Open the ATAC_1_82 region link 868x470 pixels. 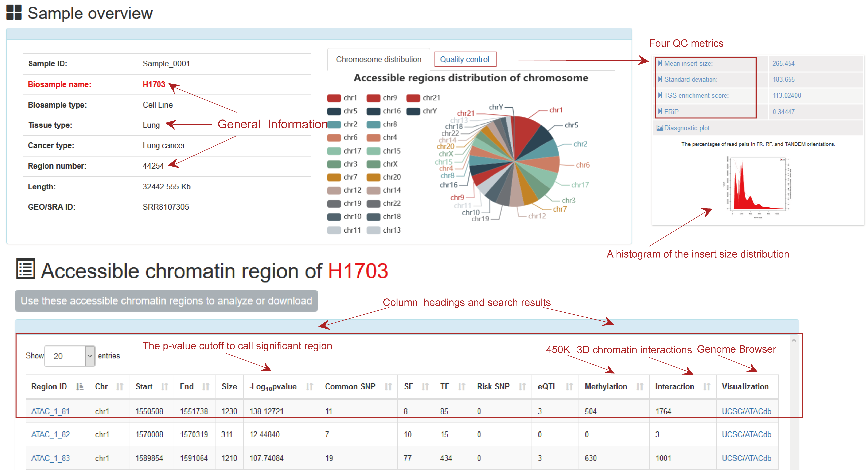point(51,435)
